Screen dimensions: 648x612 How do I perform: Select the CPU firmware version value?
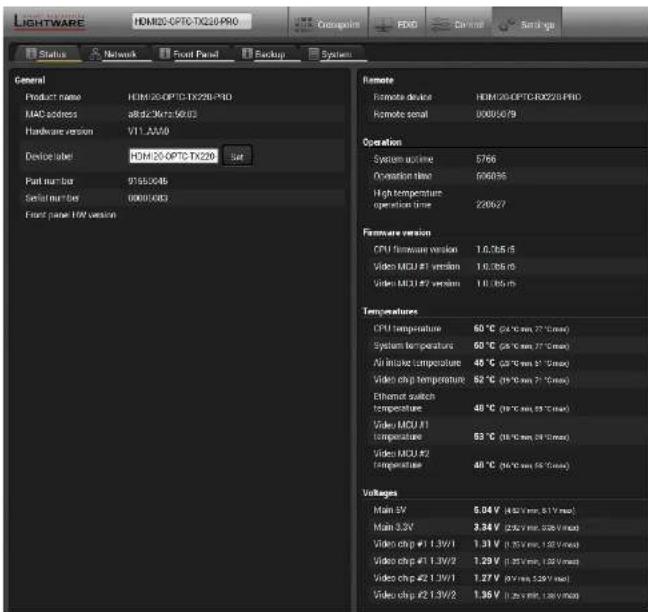click(495, 250)
